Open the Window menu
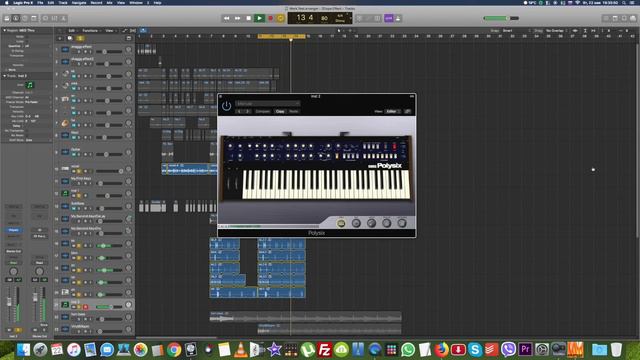Image resolution: width=640 pixels, height=360 pixels. tap(136, 2)
